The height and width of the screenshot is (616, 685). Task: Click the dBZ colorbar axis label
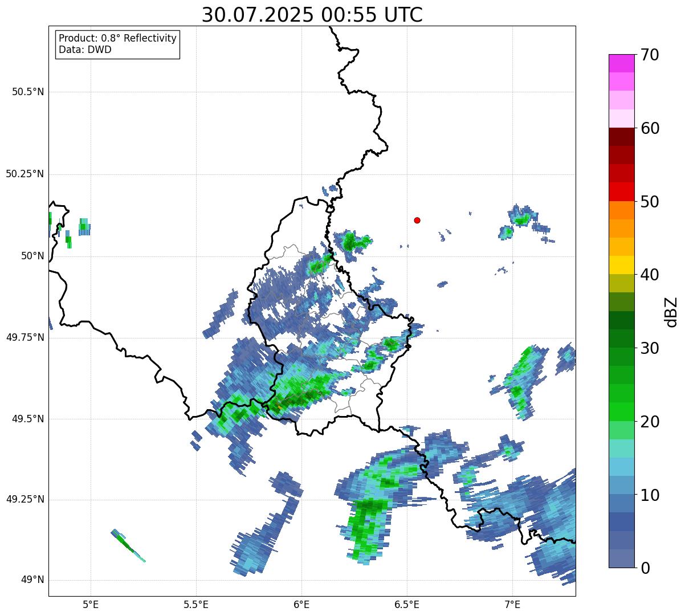(x=671, y=312)
